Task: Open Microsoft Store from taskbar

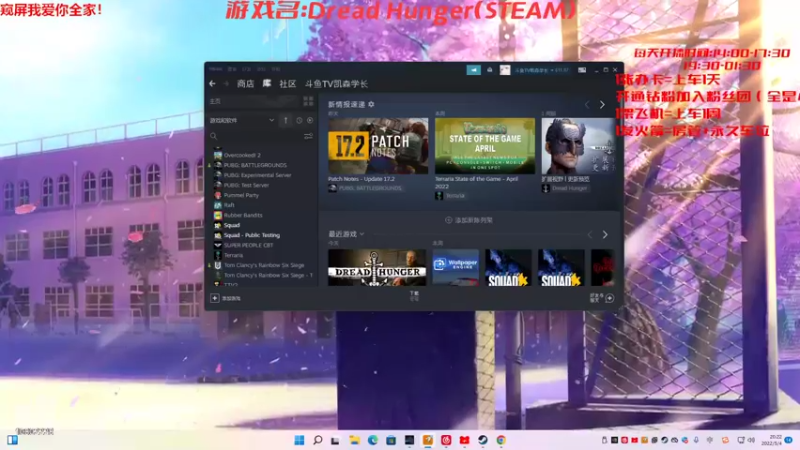Action: point(391,440)
